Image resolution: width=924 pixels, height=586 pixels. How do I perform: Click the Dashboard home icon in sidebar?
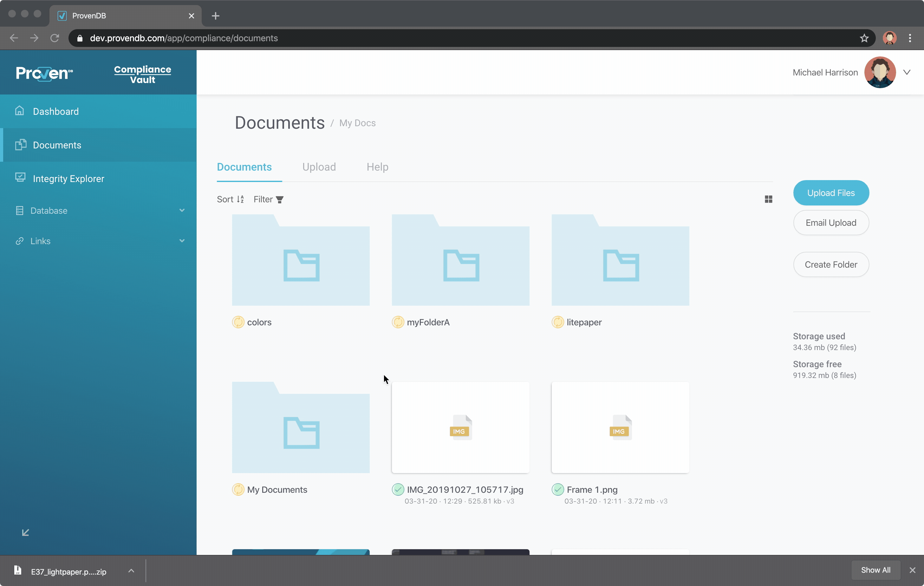click(x=20, y=111)
